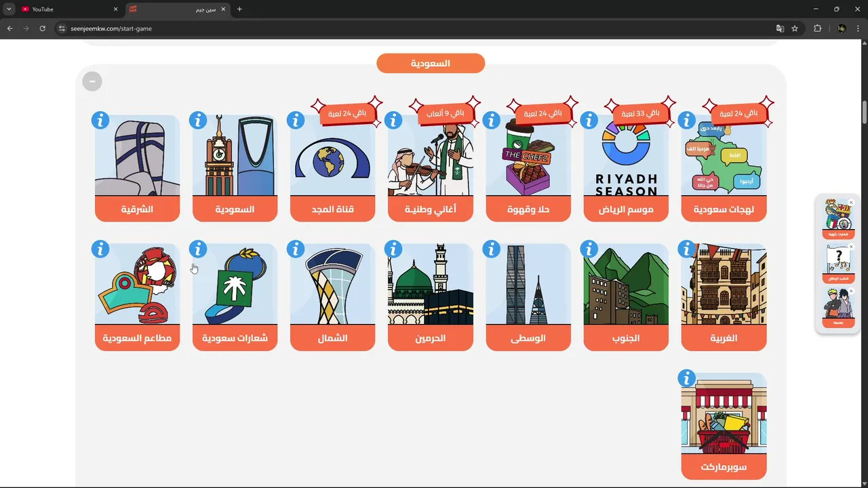This screenshot has width=868, height=488.
Task: Show info about قناة المجد
Action: (x=296, y=121)
